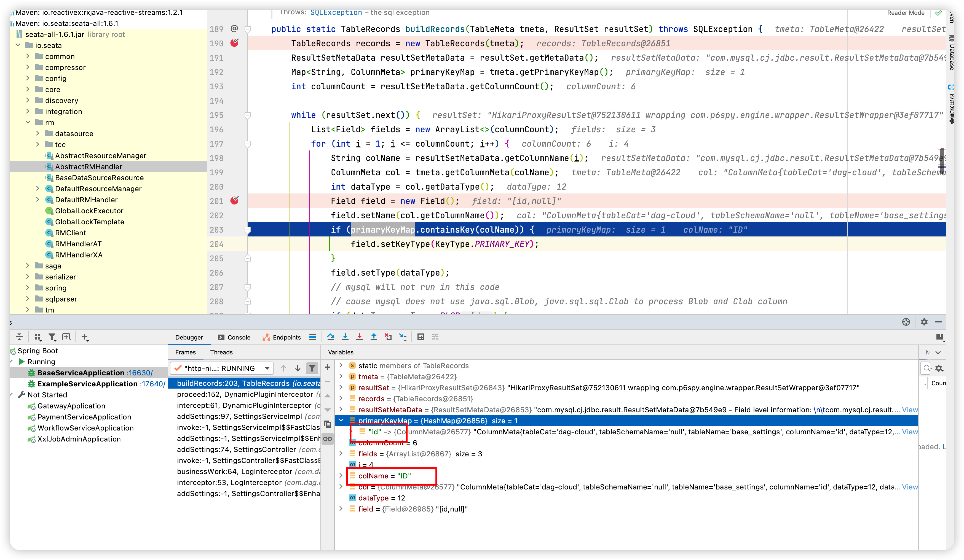964x560 pixels.
Task: Select next frame with down arrow
Action: tap(298, 368)
